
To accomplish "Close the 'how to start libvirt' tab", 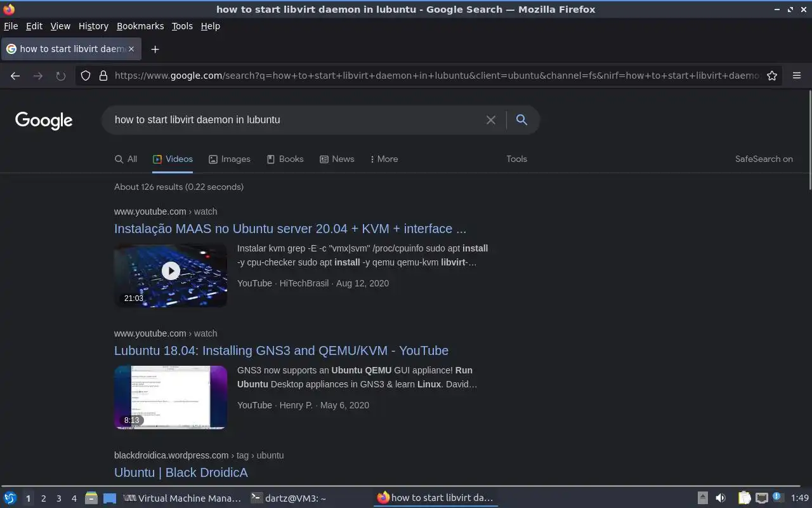I will 131,49.
